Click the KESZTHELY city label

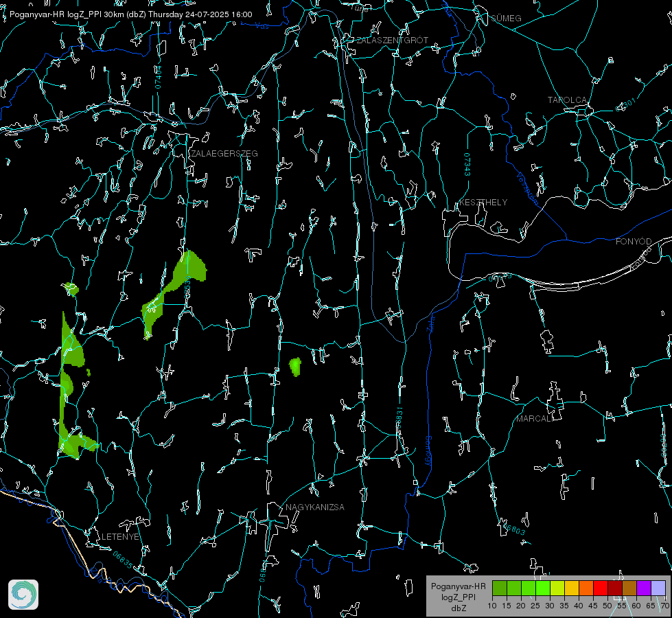point(483,203)
